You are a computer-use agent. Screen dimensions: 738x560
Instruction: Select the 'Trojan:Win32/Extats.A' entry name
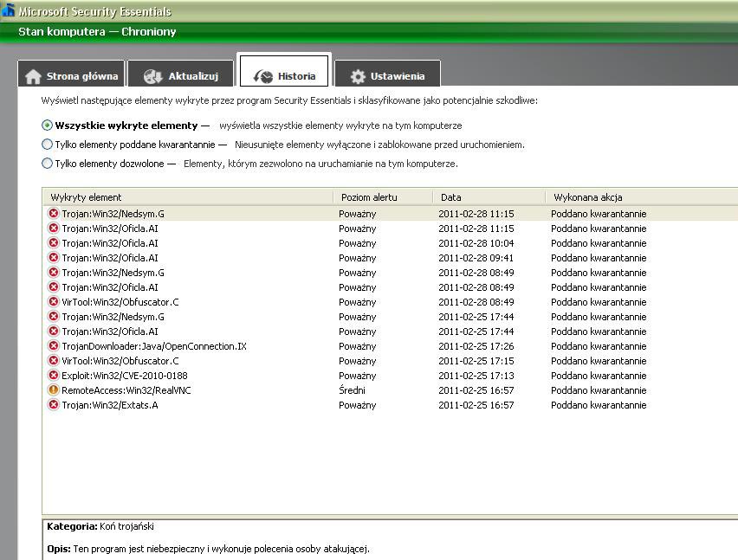click(x=110, y=405)
